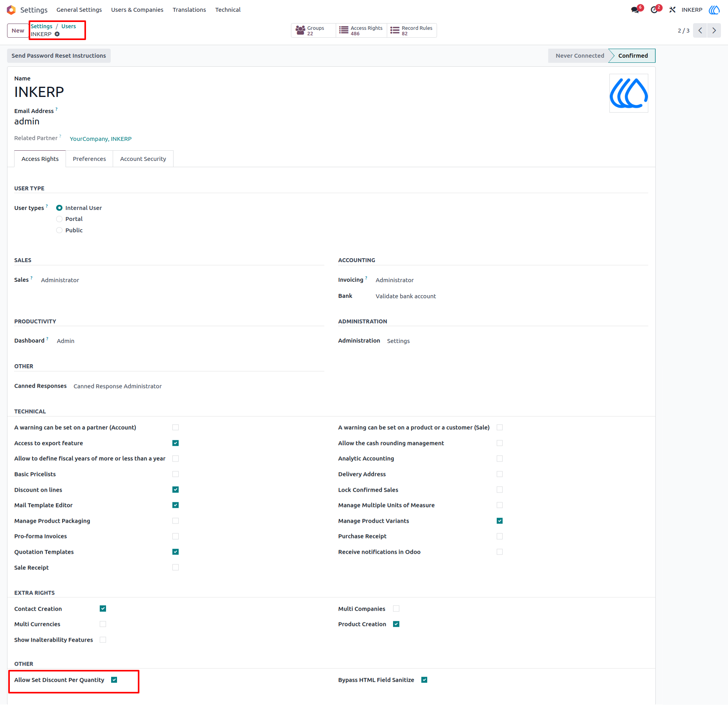Open the YourCompany, INKERP partner link

(x=101, y=139)
